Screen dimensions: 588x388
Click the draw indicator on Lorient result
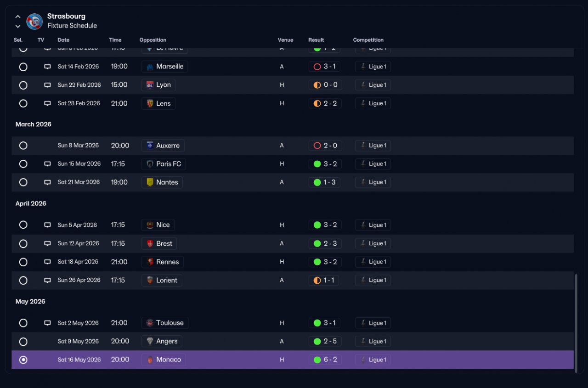pos(317,280)
